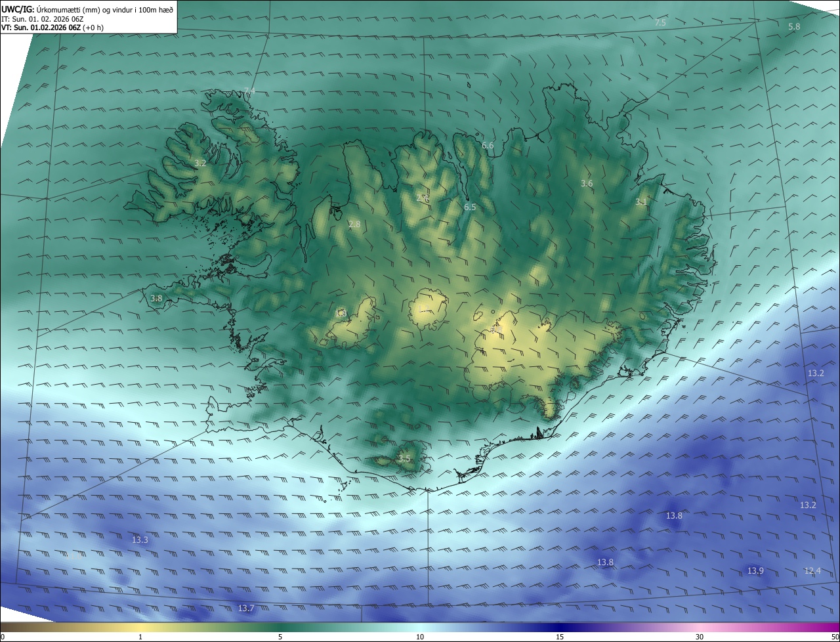Click the 2.8 value label on the map

tap(354, 225)
